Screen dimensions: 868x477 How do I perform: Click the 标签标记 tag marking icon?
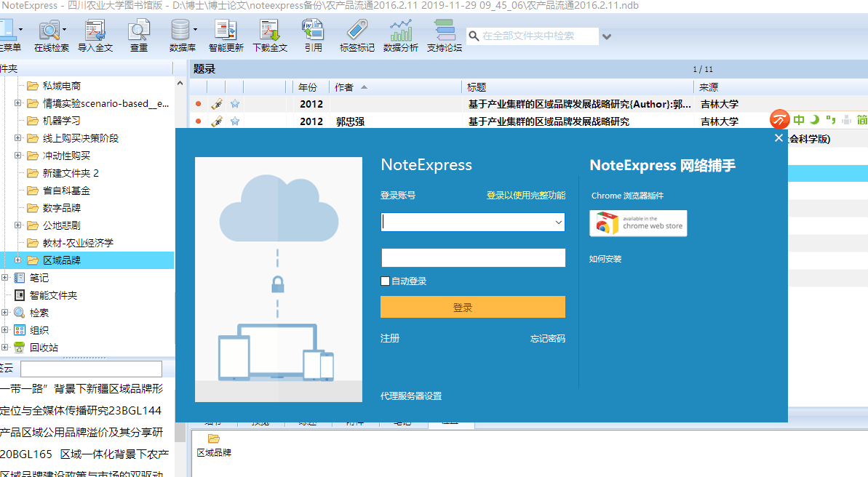pyautogui.click(x=357, y=36)
